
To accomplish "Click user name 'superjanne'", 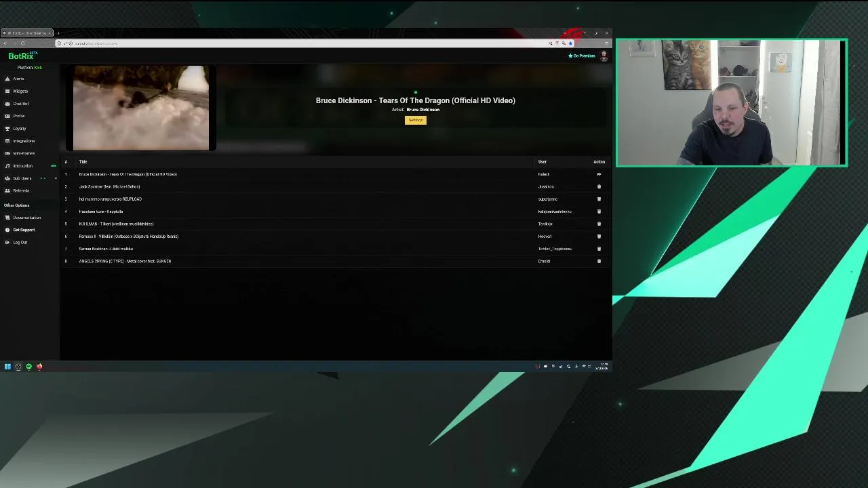I will click(x=547, y=199).
